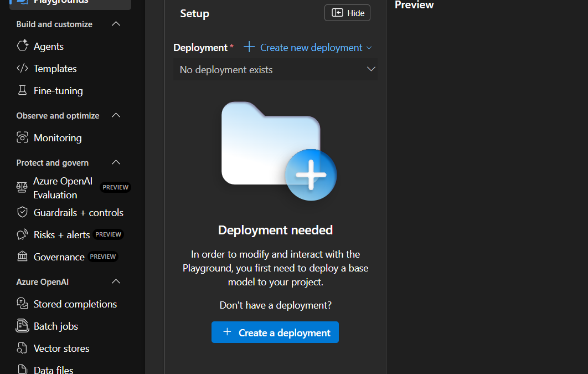Click the blue Create a deployment button

pos(275,332)
